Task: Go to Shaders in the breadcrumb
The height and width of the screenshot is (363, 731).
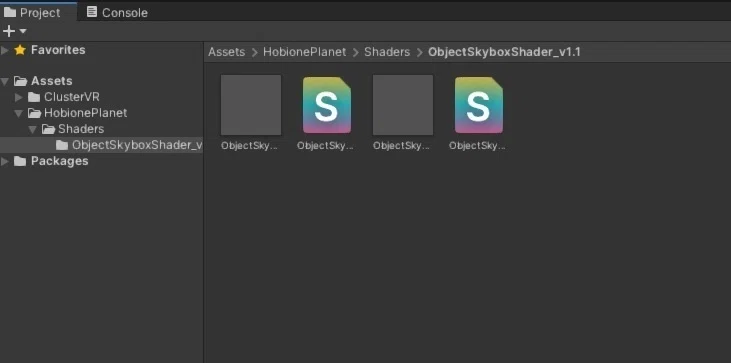Action: 387,52
